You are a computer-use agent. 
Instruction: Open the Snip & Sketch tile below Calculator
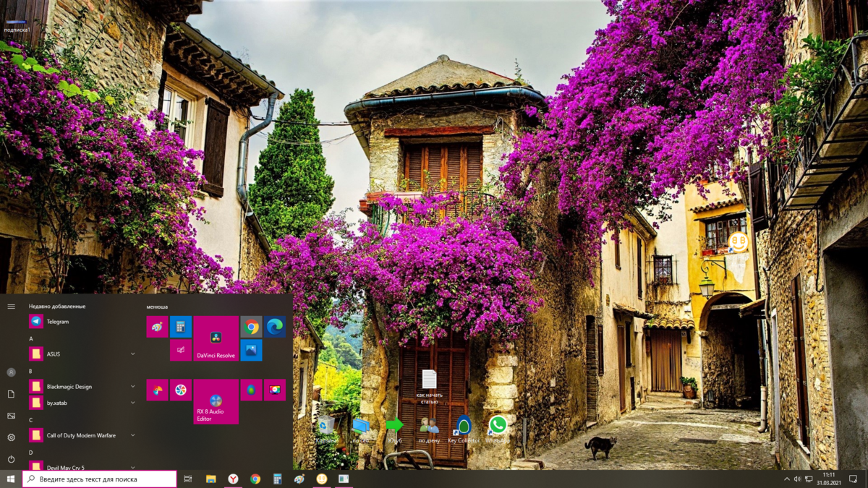(181, 350)
